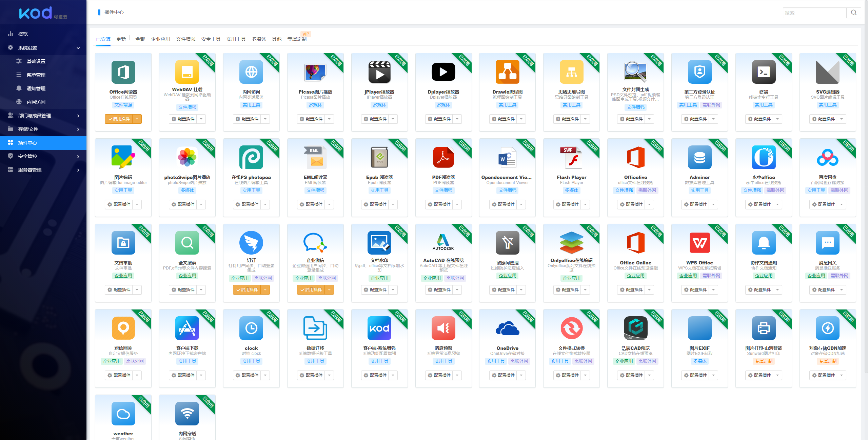Expand dropdown beside Adminer 配置插件
Screen dimensions: 868x440
click(x=713, y=204)
